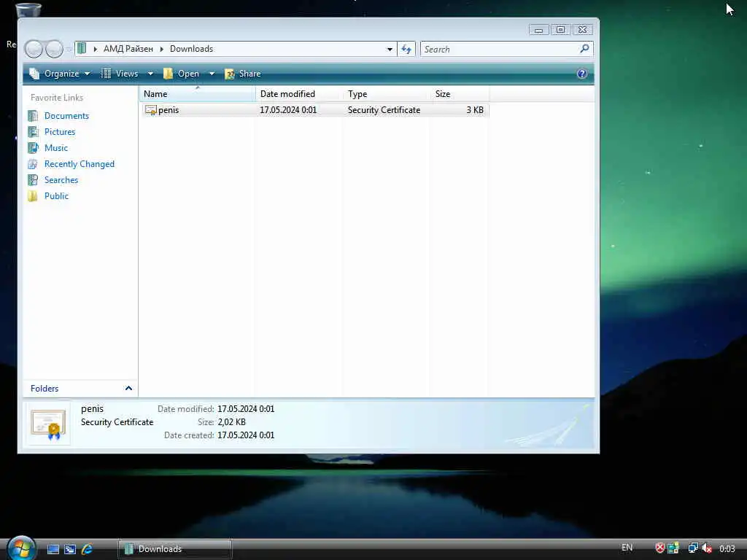
Task: Click Date modified value in details pane
Action: click(x=246, y=409)
